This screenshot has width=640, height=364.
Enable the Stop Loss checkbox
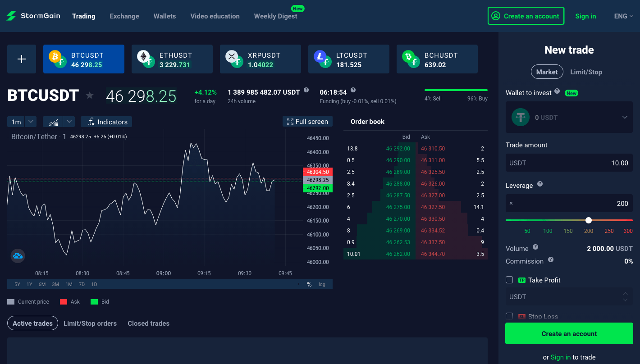click(x=509, y=316)
